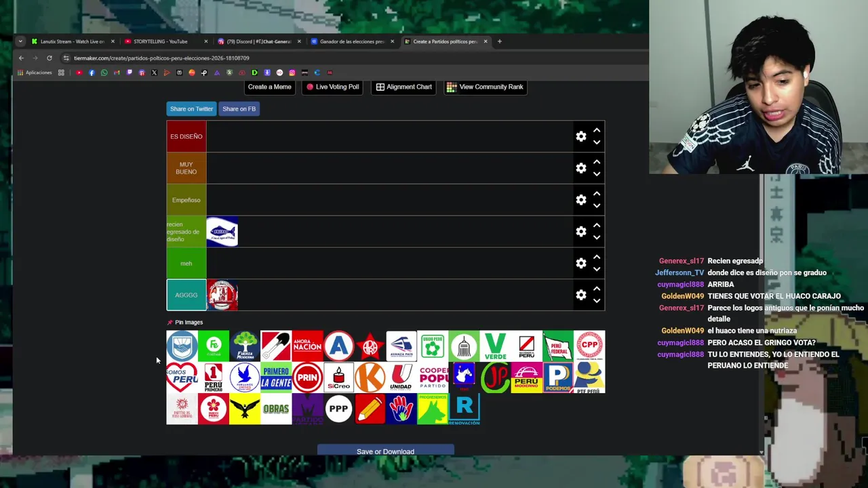Click Create a Meme button
The image size is (868, 488).
[x=269, y=87]
